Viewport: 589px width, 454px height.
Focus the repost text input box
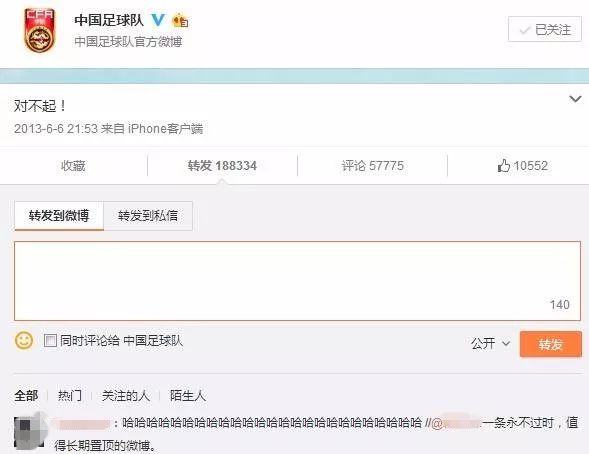(x=298, y=281)
